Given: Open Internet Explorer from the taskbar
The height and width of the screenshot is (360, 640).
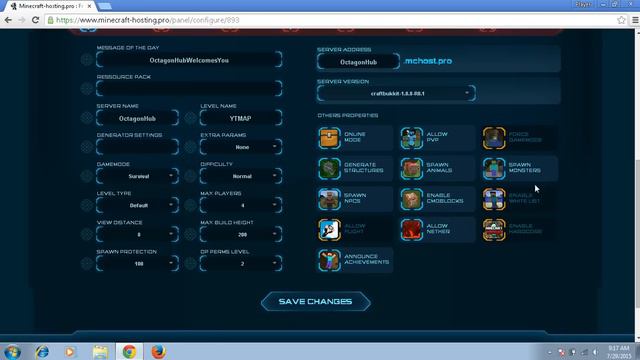Looking at the screenshot, I should 42,352.
